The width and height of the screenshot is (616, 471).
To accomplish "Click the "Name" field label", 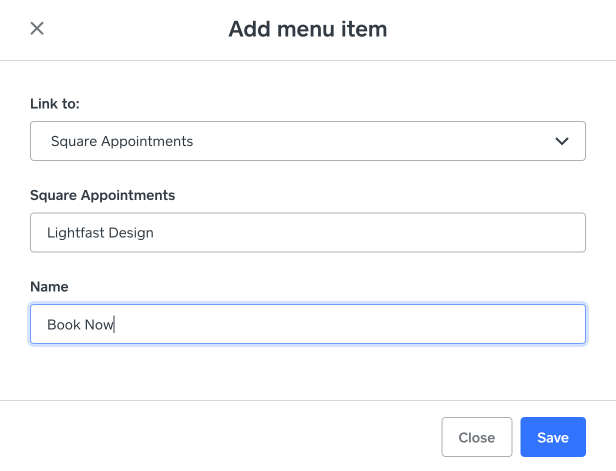I will (49, 287).
